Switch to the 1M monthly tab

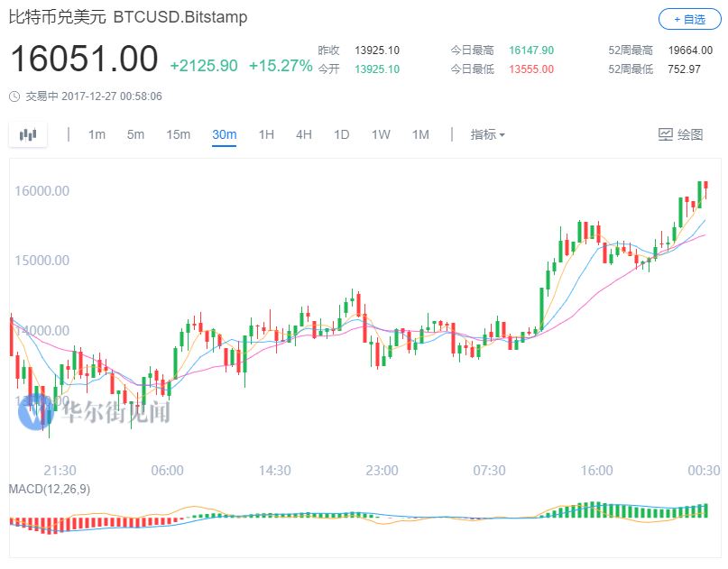pyautogui.click(x=420, y=134)
